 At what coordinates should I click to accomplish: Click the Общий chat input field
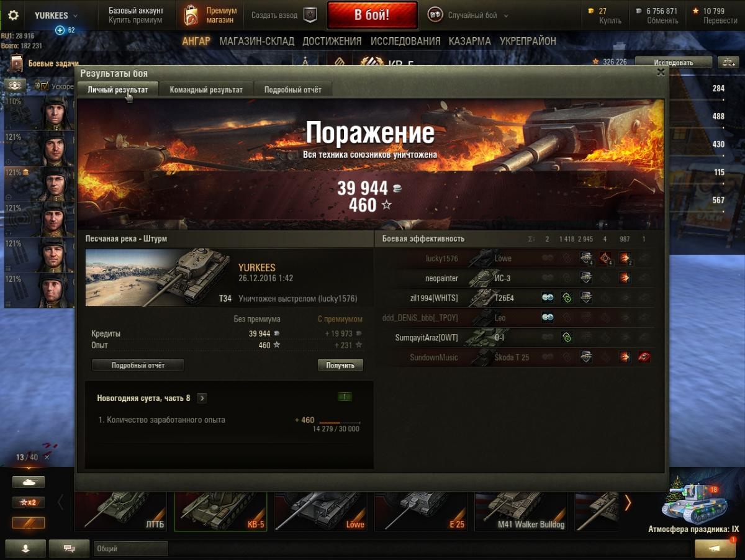pos(131,549)
